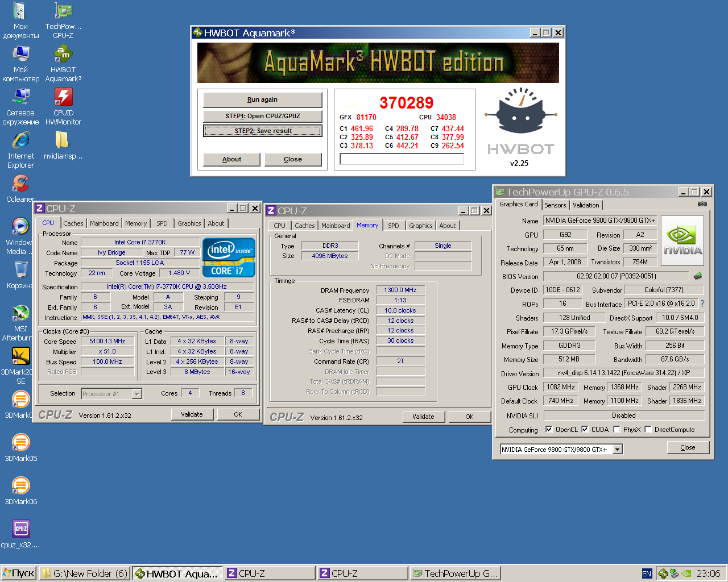Toggle the OpenCL checkbox in GPU-Z
Screen dimensions: 728x582
click(x=549, y=430)
